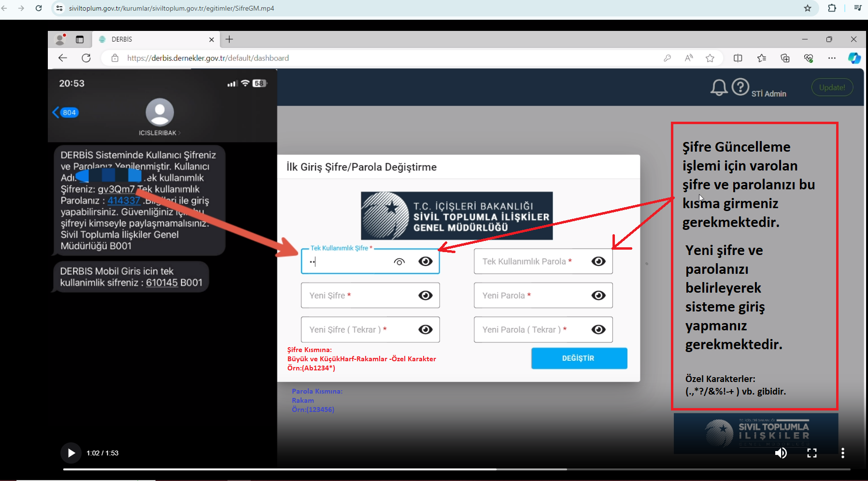
Task: Open media control icon in toolbar
Action: tap(858, 8)
